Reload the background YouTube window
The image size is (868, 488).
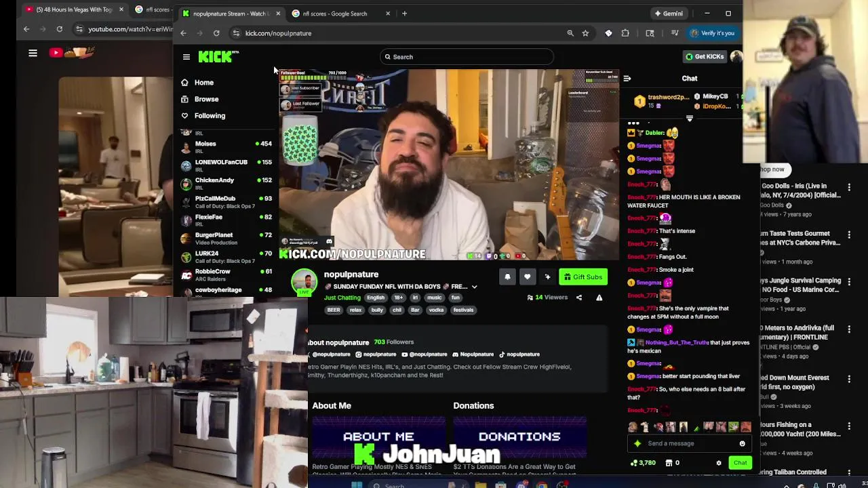click(x=60, y=29)
